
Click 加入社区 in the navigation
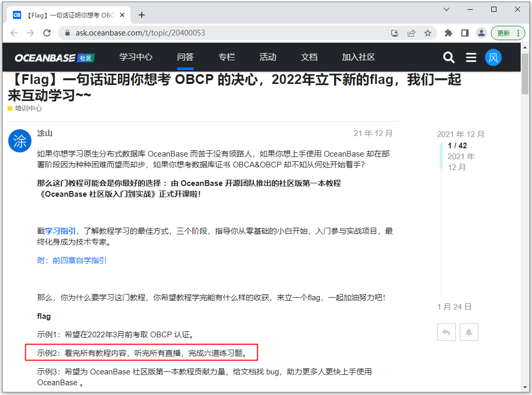pyautogui.click(x=358, y=57)
